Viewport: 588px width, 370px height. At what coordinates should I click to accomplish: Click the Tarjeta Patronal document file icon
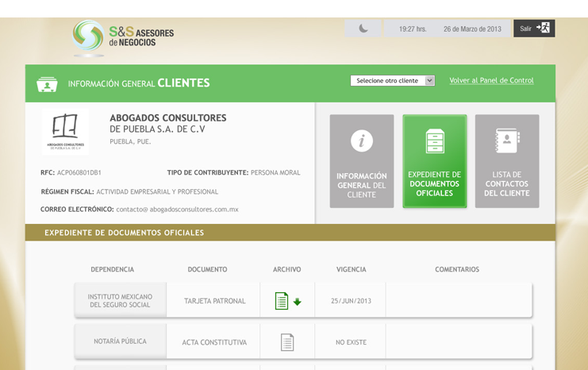point(281,301)
